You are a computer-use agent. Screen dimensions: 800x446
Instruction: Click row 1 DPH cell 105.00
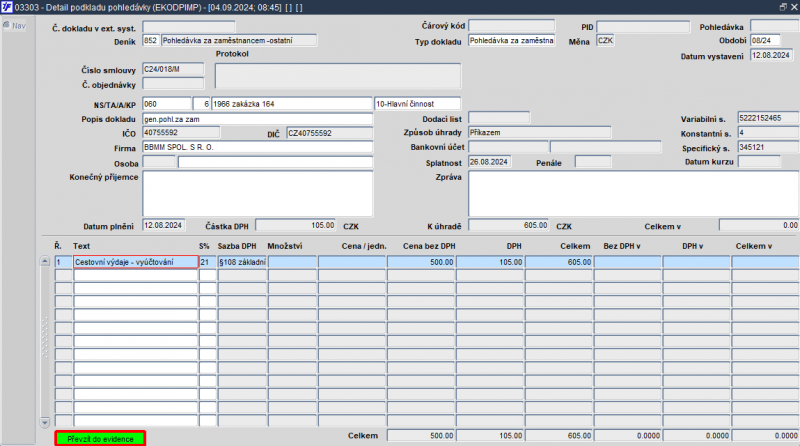(x=490, y=262)
